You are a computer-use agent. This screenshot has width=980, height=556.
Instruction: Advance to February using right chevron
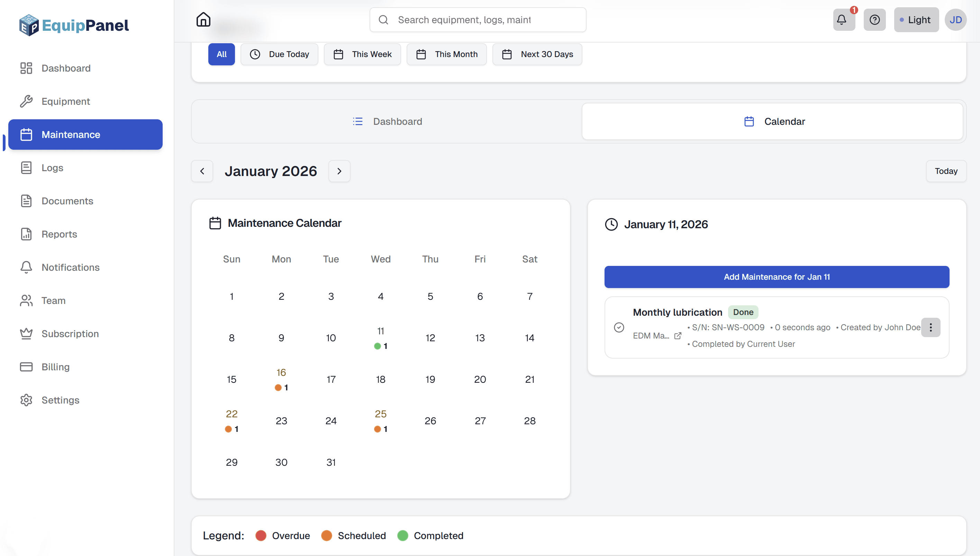point(339,171)
